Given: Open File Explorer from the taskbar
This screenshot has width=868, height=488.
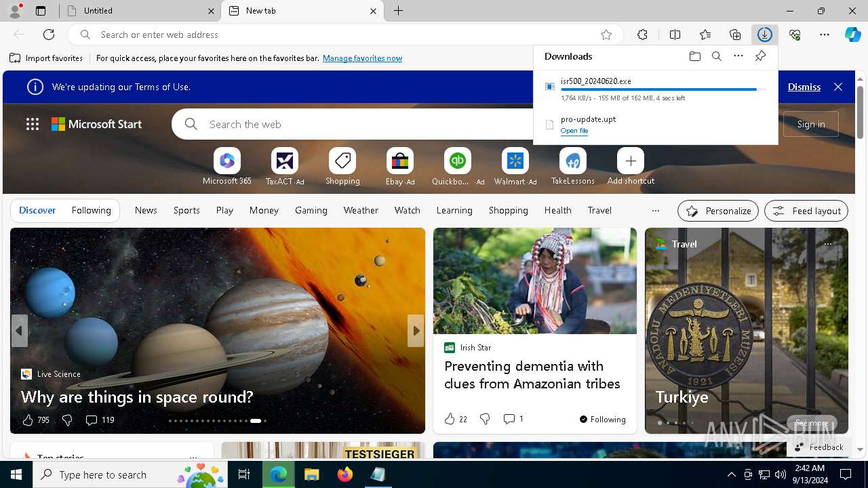Looking at the screenshot, I should 311,474.
